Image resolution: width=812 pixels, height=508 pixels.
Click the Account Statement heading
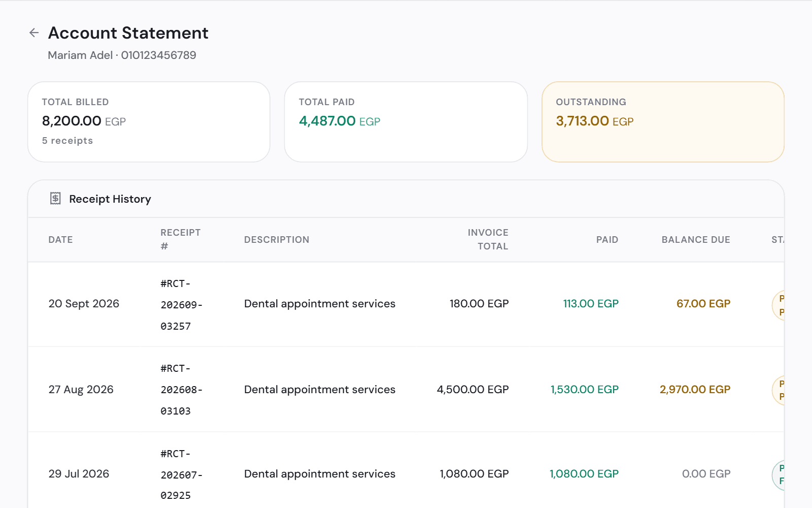[128, 33]
